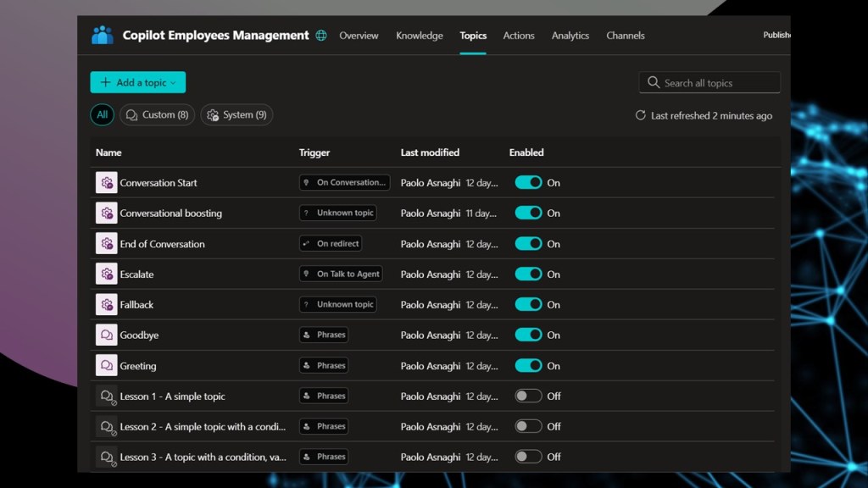Open the Analytics tab
Image resolution: width=868 pixels, height=488 pixels.
[570, 36]
